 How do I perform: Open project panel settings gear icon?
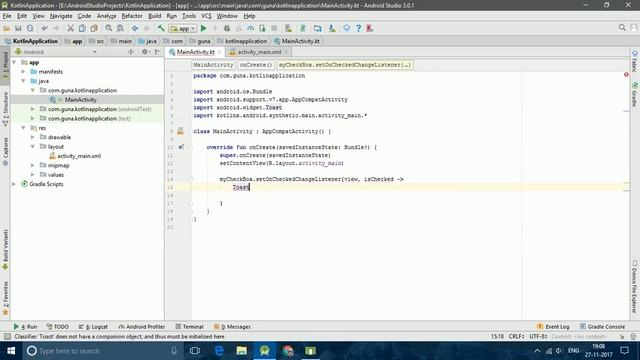pyautogui.click(x=145, y=52)
